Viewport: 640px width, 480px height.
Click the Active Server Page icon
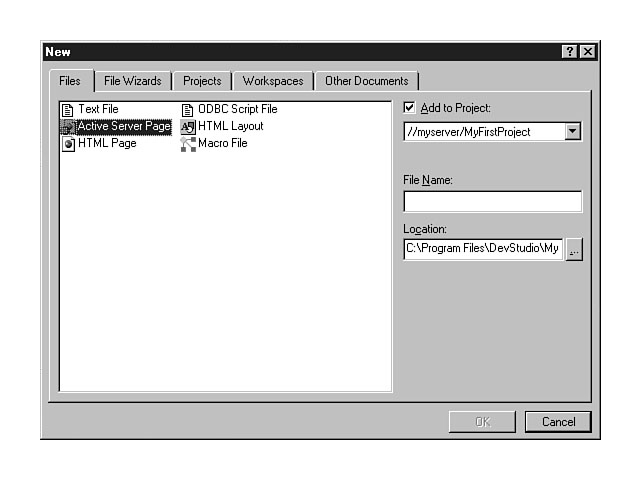pos(68,127)
